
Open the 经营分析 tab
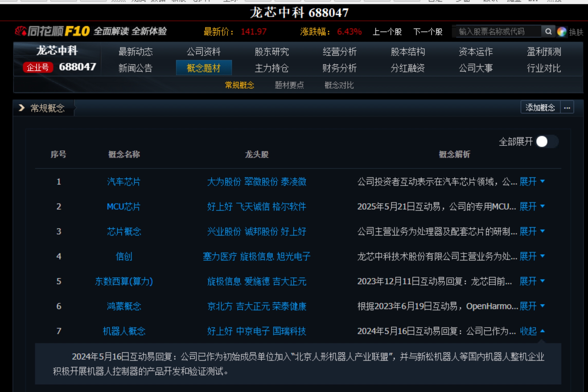pyautogui.click(x=340, y=51)
